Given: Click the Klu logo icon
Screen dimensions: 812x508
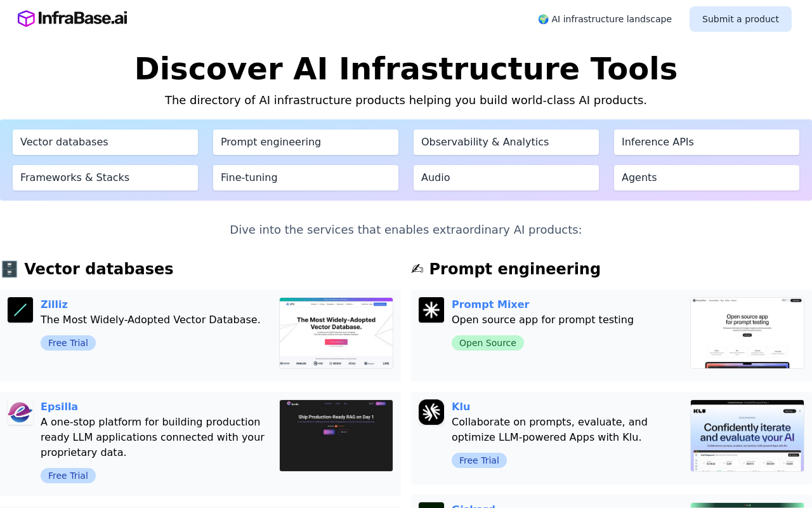Looking at the screenshot, I should [x=431, y=412].
